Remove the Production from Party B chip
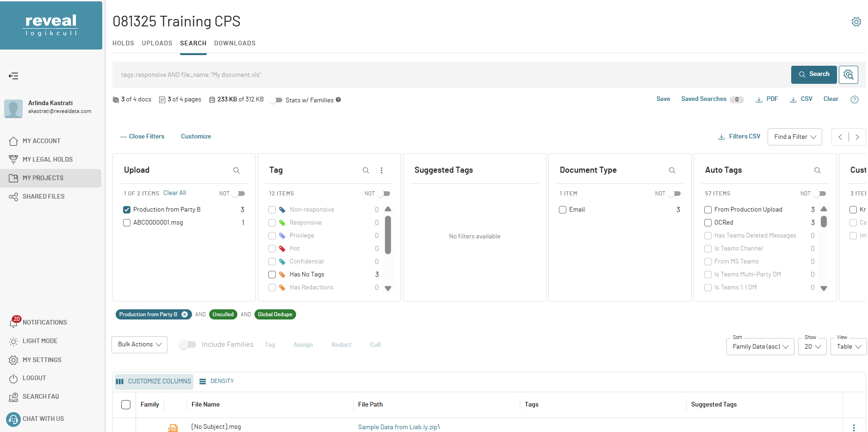Viewport: 868px width, 432px height. coord(185,314)
